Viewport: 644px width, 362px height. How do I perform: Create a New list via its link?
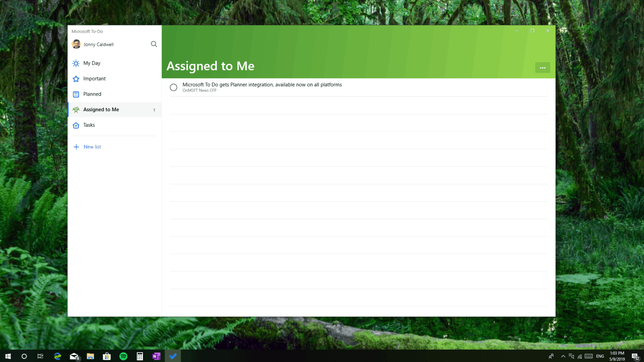point(92,147)
